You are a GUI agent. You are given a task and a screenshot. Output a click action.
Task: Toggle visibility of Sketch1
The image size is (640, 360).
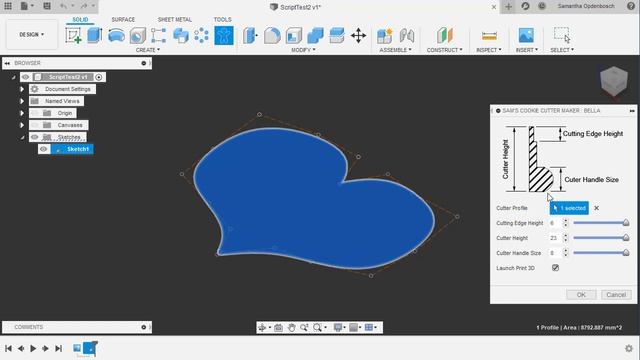click(x=44, y=149)
